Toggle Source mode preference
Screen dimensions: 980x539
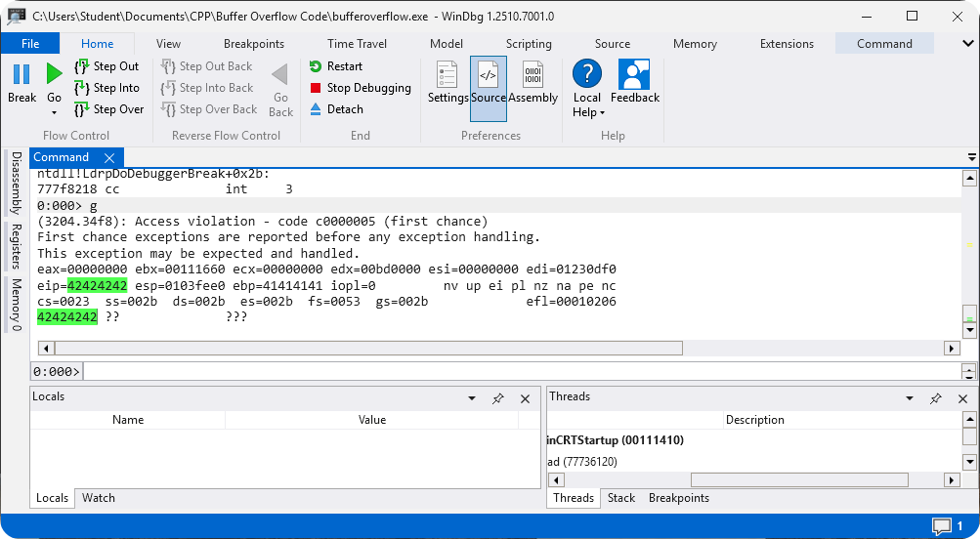tap(489, 75)
